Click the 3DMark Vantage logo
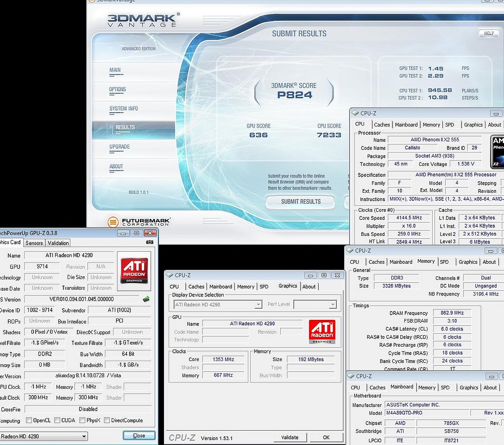This screenshot has width=504, height=445. point(141,20)
